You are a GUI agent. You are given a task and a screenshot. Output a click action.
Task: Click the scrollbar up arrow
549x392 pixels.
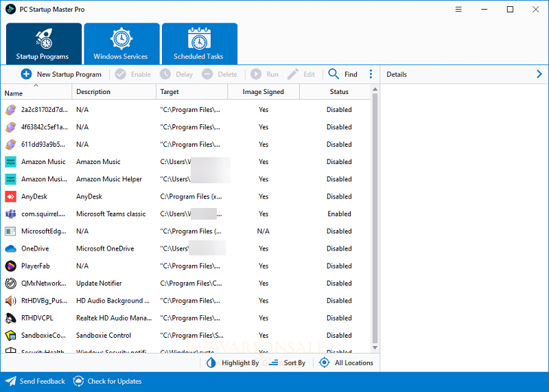coord(375,89)
